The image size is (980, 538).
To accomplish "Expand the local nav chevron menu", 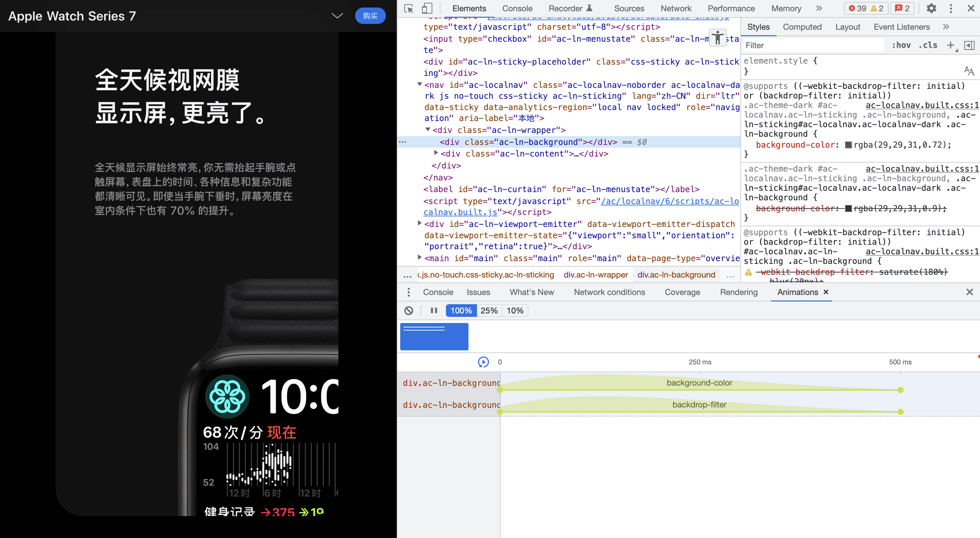I will click(337, 16).
